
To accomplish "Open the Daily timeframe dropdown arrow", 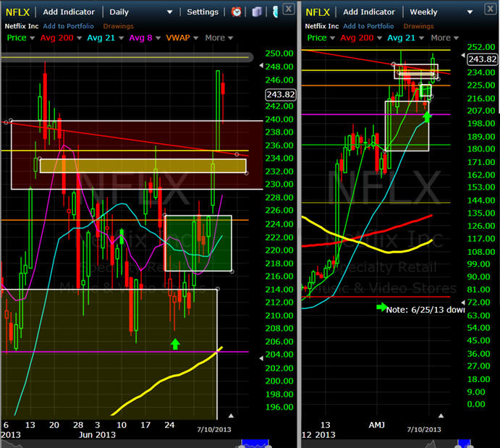I will point(169,12).
